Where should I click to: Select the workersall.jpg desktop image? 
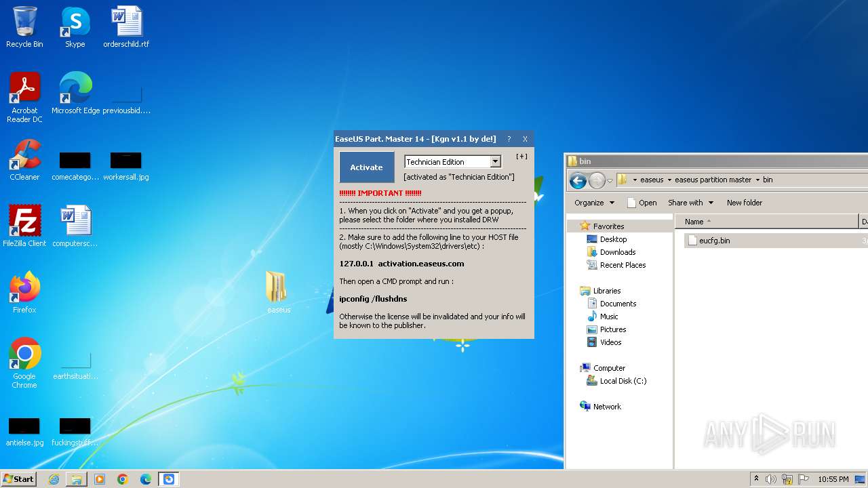click(x=126, y=165)
